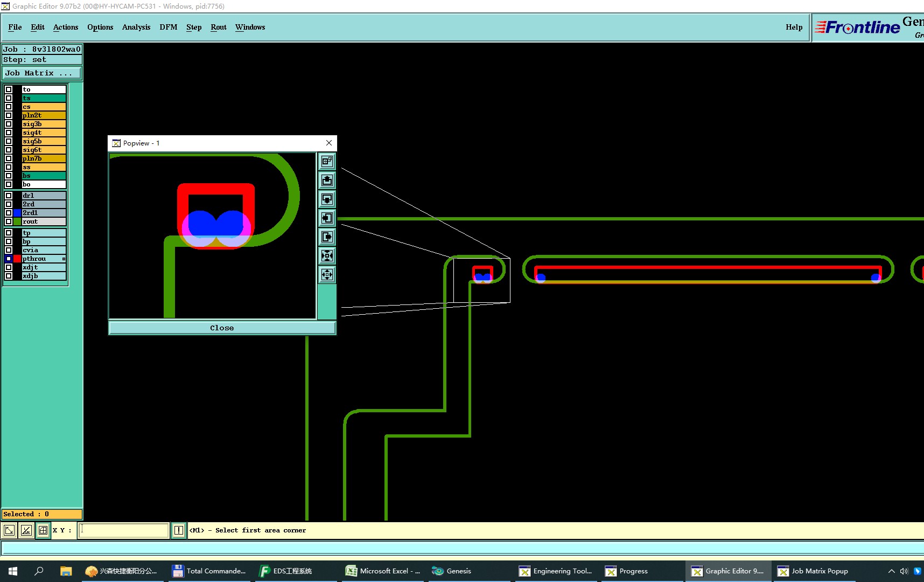Screen dimensions: 924x582
Task: Toggle display checkbox for layer rout
Action: [x=9, y=221]
